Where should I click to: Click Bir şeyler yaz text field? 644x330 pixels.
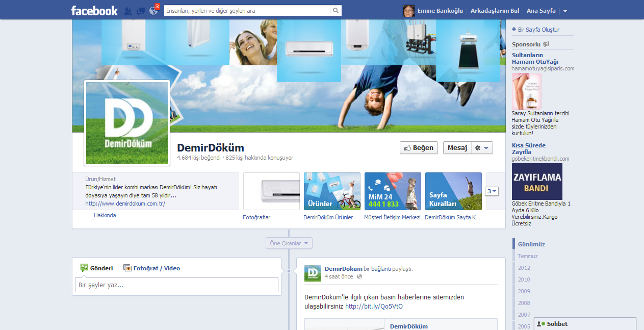coord(177,285)
